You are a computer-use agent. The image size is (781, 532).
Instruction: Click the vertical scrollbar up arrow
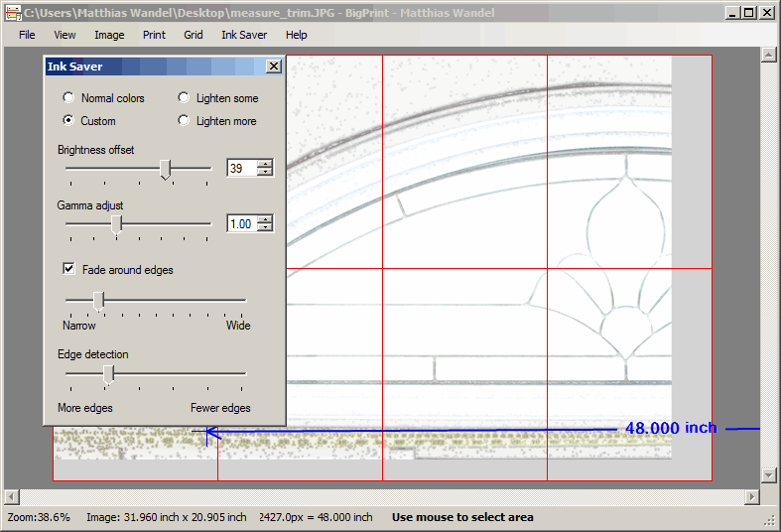pos(767,56)
